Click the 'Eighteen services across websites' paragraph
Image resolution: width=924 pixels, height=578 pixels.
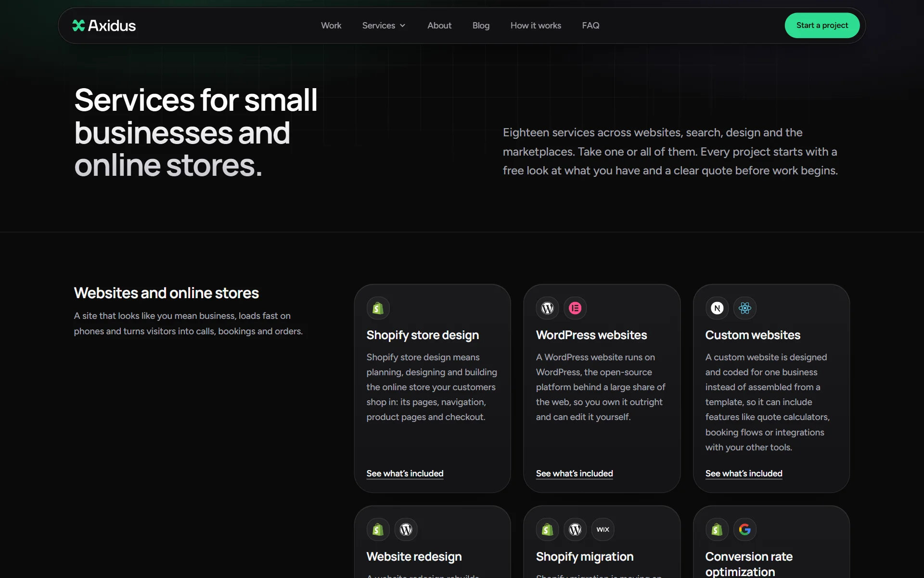[x=670, y=152]
